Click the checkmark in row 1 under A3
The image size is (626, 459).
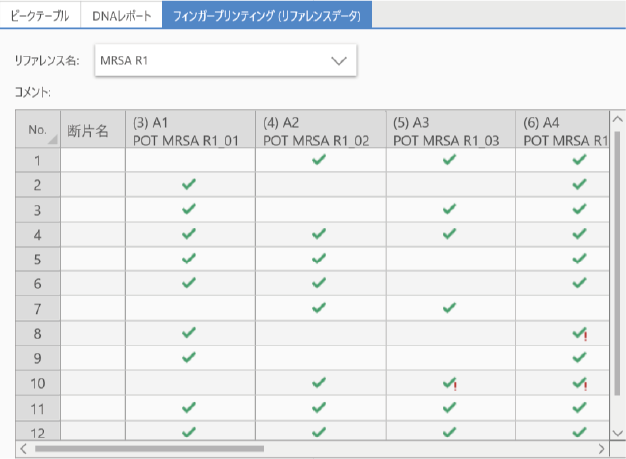(x=449, y=160)
